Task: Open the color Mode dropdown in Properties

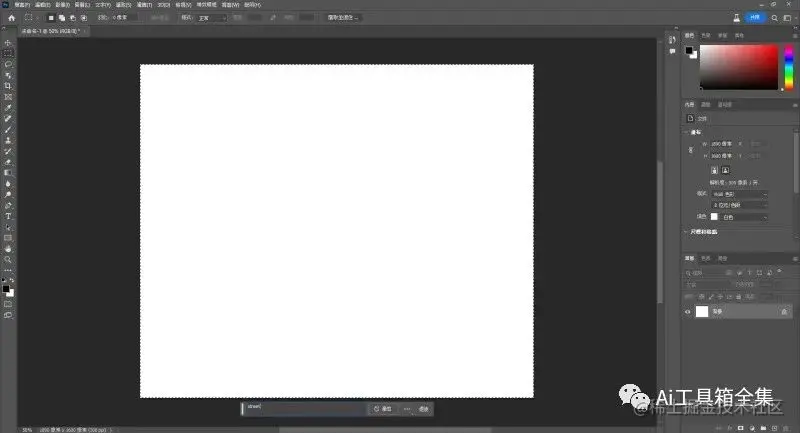Action: tap(740, 194)
